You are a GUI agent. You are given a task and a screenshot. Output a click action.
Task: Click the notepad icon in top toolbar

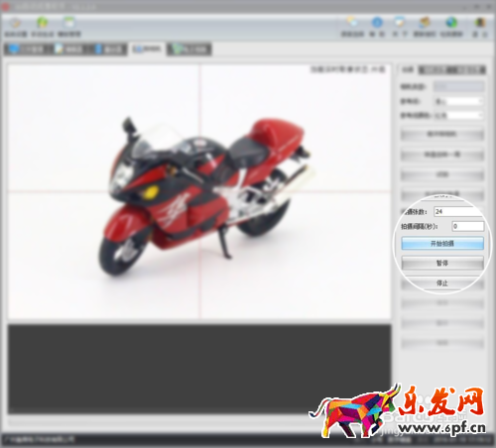pos(400,23)
